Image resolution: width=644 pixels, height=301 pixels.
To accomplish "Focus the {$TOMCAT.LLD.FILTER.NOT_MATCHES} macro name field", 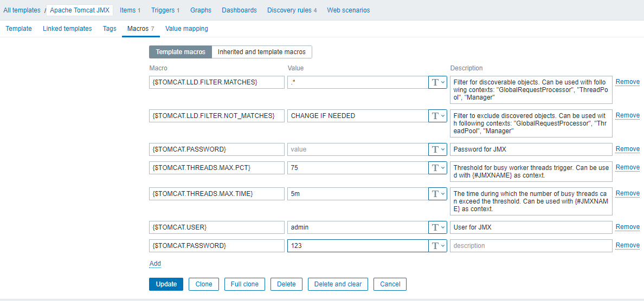I will (x=217, y=116).
